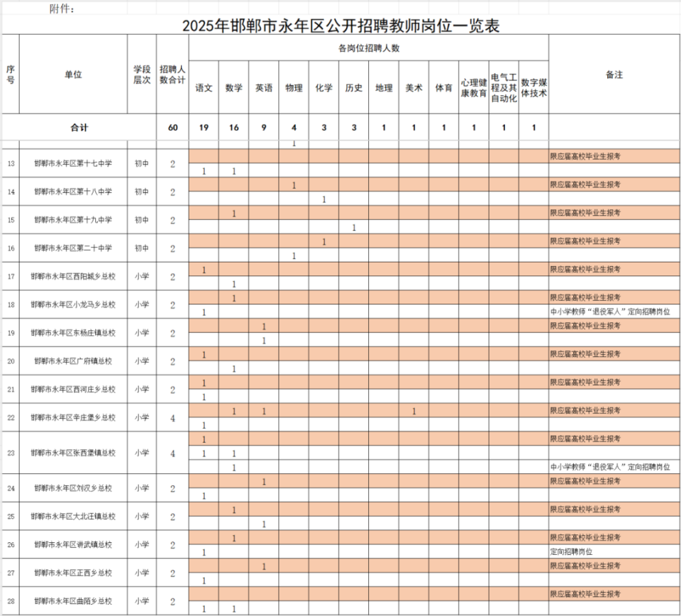Viewport: 681px width, 616px height.
Task: Click 邯郸市永年区西河庄乡总校 cell
Action: [73, 389]
